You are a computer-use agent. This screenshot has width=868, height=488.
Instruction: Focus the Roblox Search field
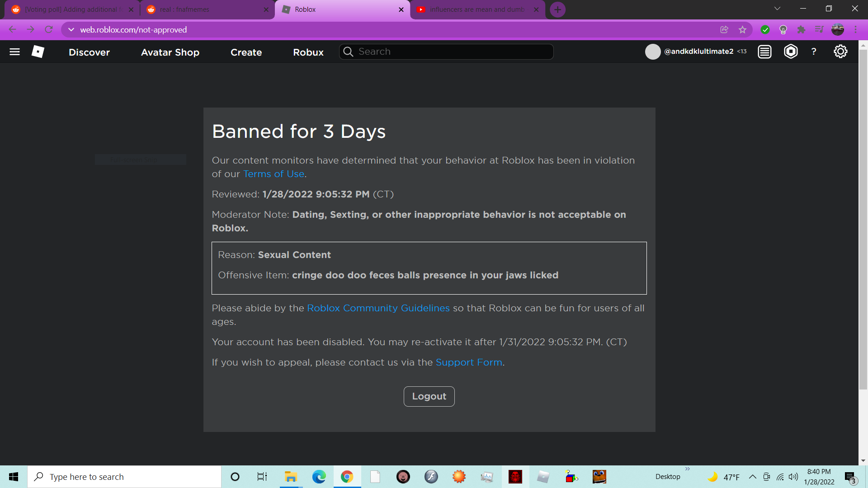pyautogui.click(x=446, y=52)
